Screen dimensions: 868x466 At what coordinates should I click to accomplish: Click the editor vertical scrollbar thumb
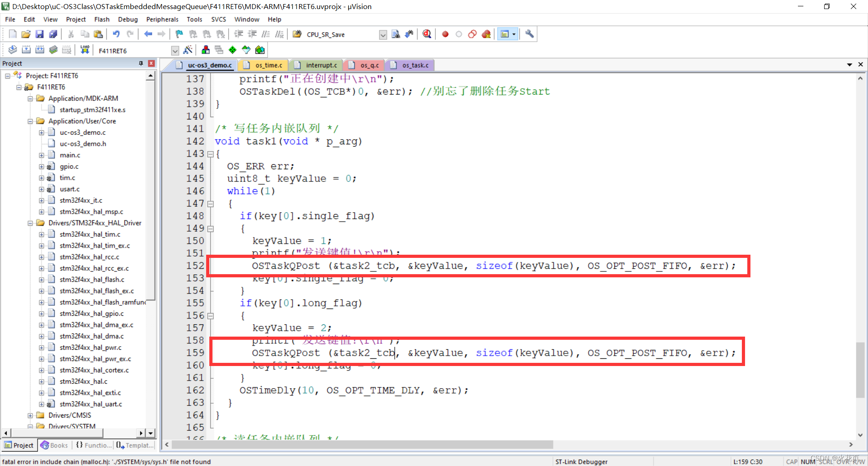point(860,370)
